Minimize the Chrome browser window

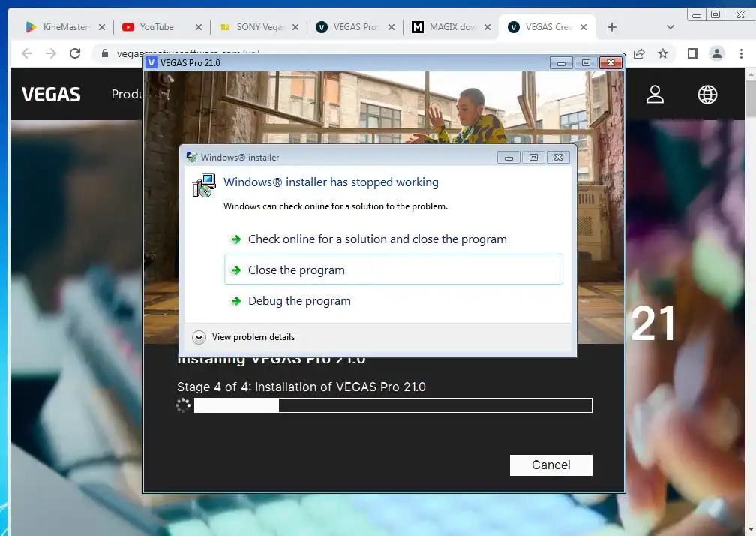696,14
